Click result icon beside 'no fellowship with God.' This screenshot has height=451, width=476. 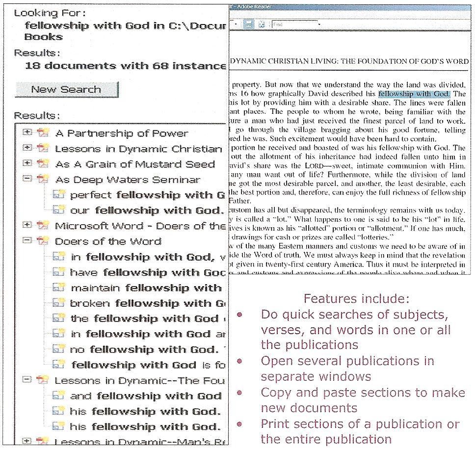(58, 349)
